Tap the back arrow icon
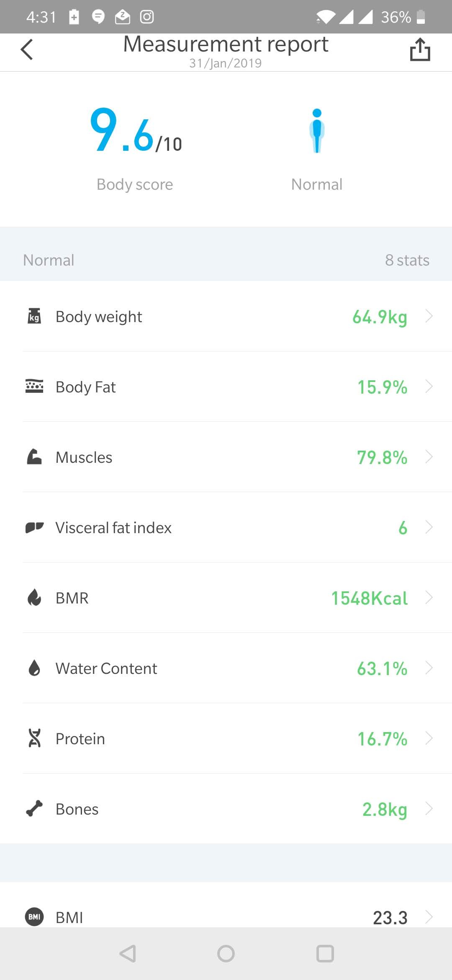This screenshot has width=452, height=980. pyautogui.click(x=27, y=50)
